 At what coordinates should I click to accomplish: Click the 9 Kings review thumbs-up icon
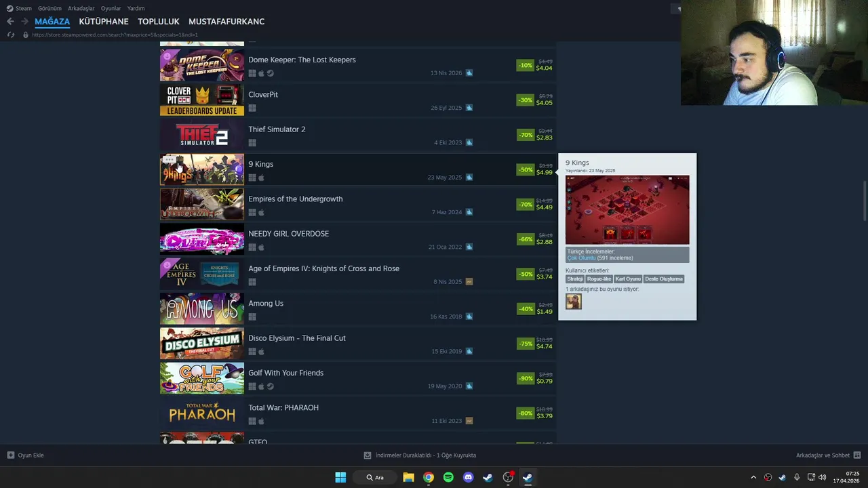tap(469, 178)
